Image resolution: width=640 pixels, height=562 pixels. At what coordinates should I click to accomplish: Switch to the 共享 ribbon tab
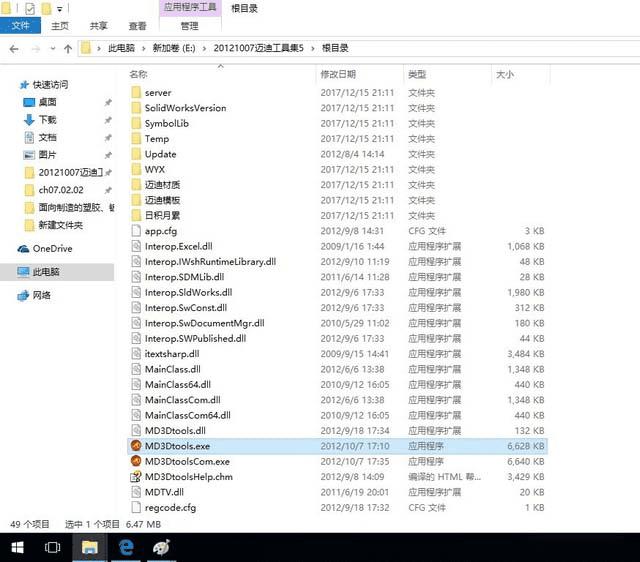(x=98, y=26)
